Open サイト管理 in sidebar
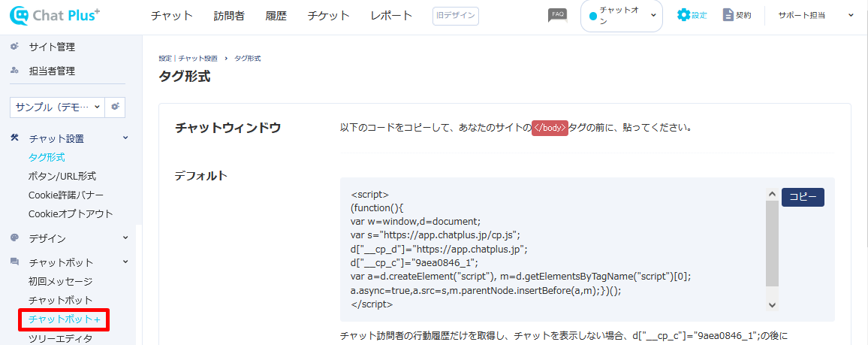Screen dimensions: 868x345 [x=52, y=47]
